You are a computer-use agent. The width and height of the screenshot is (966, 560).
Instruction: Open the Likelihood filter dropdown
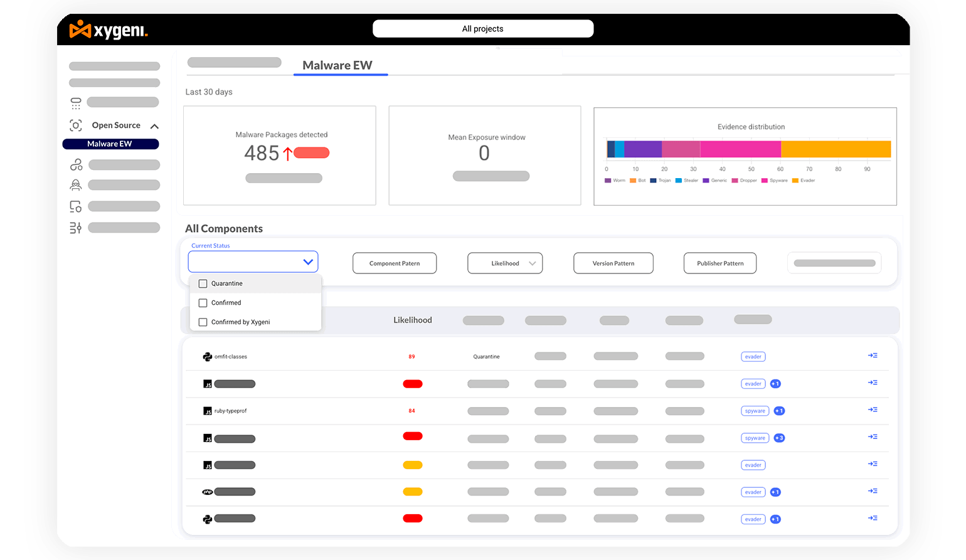[505, 263]
